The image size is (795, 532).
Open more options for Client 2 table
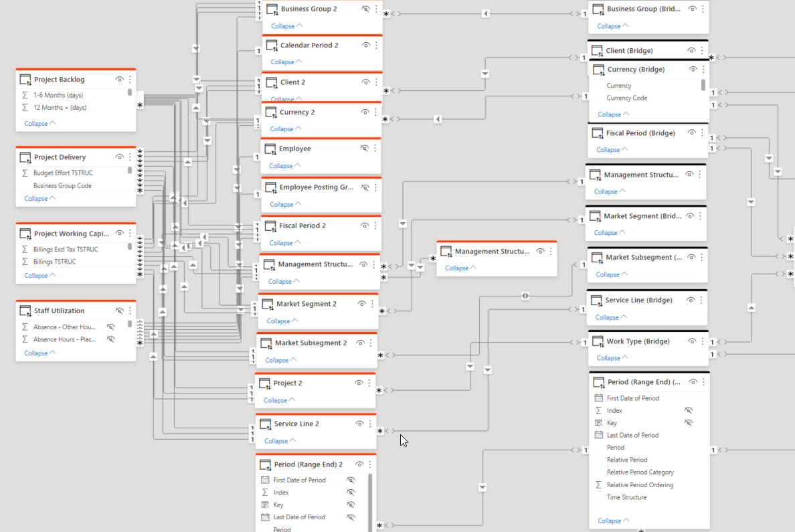(x=376, y=82)
